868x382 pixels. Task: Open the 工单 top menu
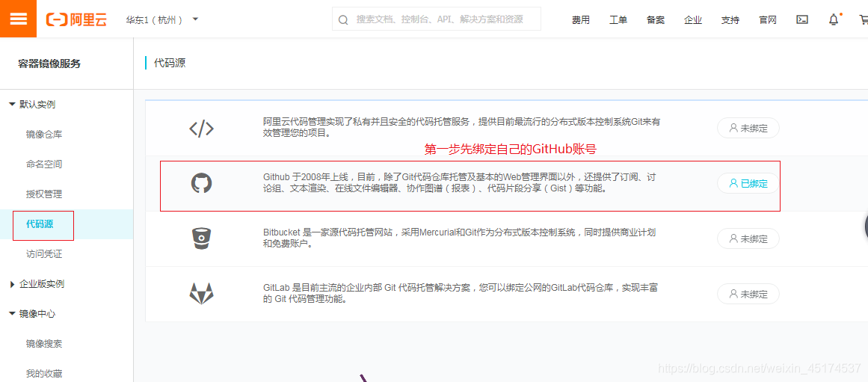618,20
